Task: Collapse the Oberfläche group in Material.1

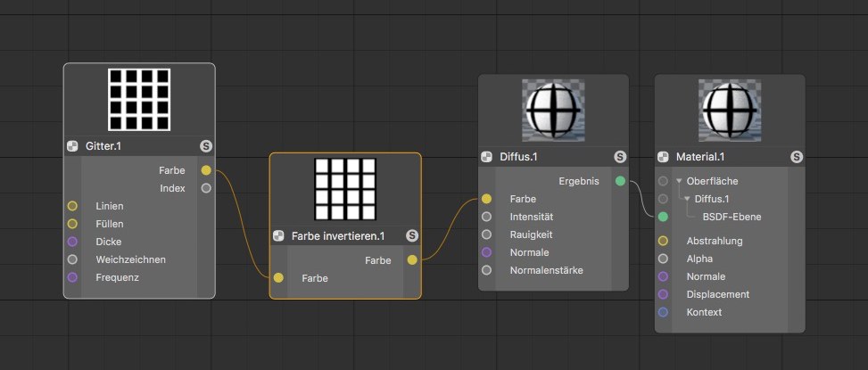Action: (679, 181)
